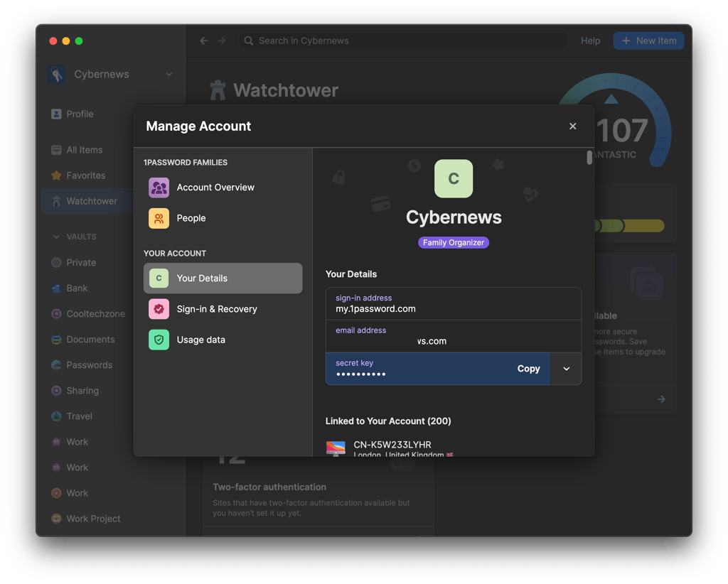The width and height of the screenshot is (728, 584).
Task: Open All Items in the sidebar
Action: pyautogui.click(x=84, y=150)
